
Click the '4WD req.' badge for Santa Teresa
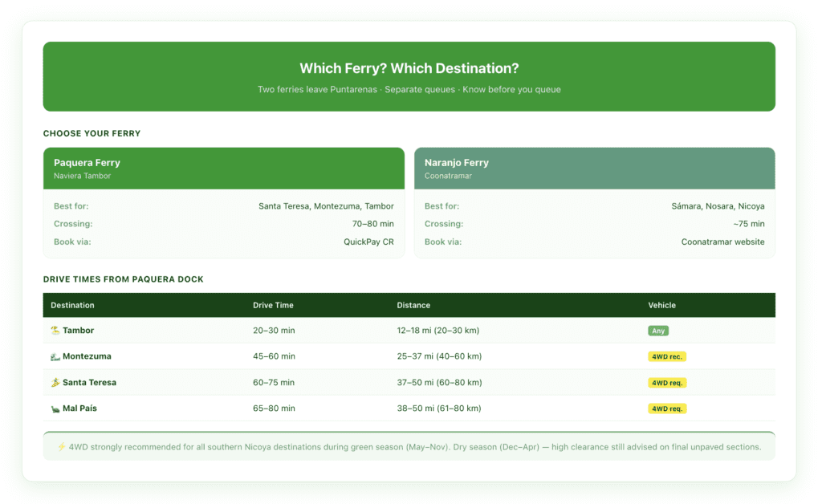point(667,383)
